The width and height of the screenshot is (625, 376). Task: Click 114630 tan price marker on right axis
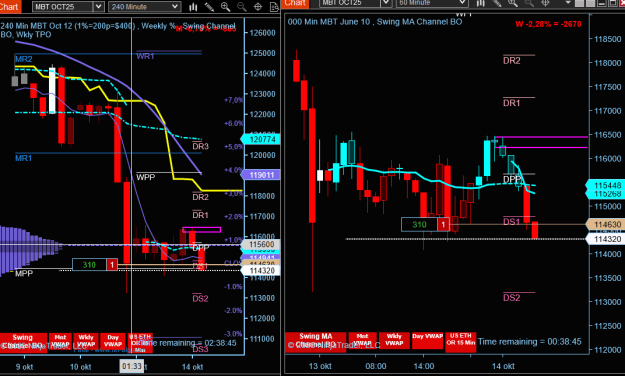pos(605,224)
